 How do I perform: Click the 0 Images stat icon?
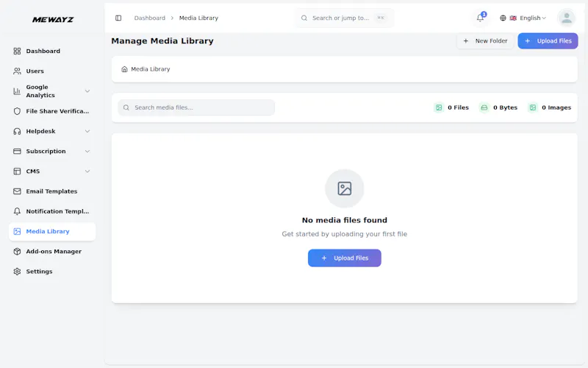pos(532,107)
